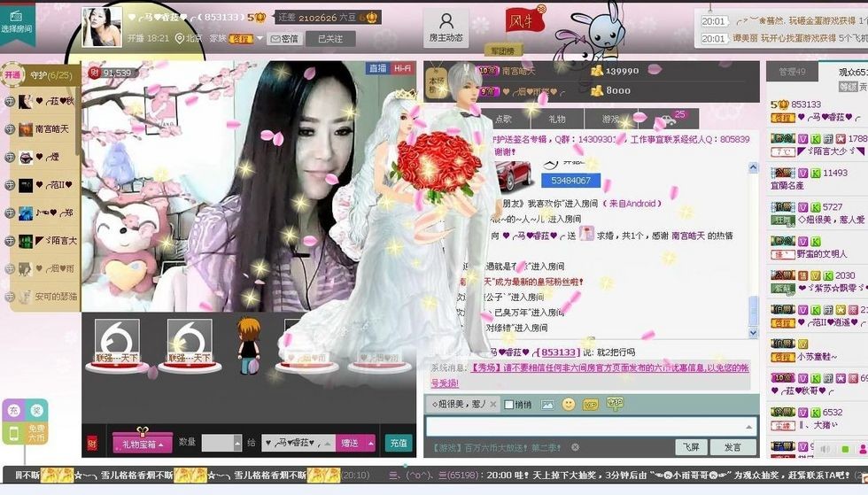
Task: Toggle the Hi-Fi audio badge
Action: click(402, 68)
